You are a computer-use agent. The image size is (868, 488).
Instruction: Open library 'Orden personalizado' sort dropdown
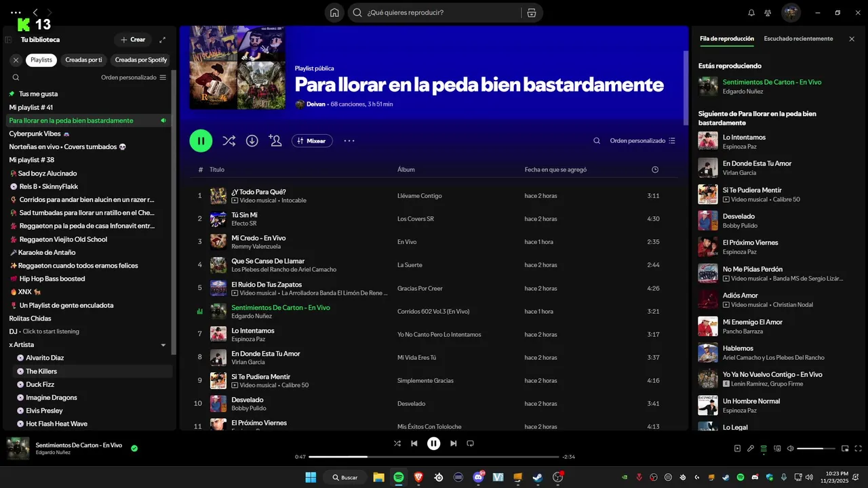134,77
